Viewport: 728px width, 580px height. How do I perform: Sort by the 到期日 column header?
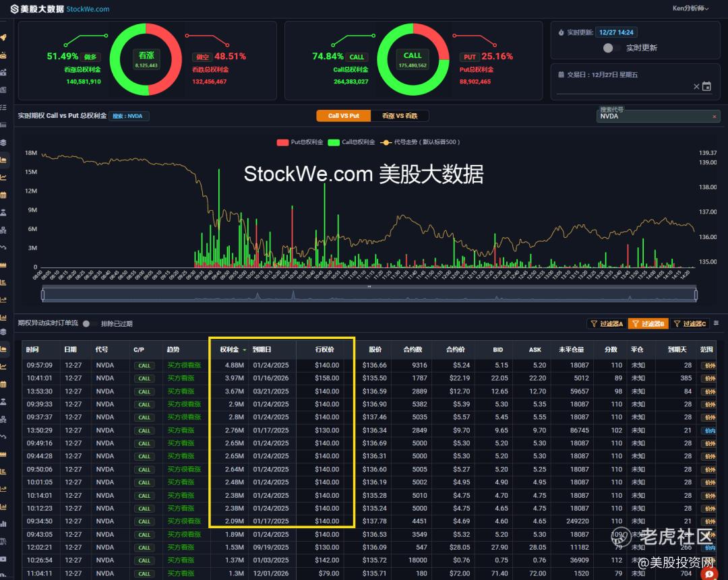(x=262, y=350)
